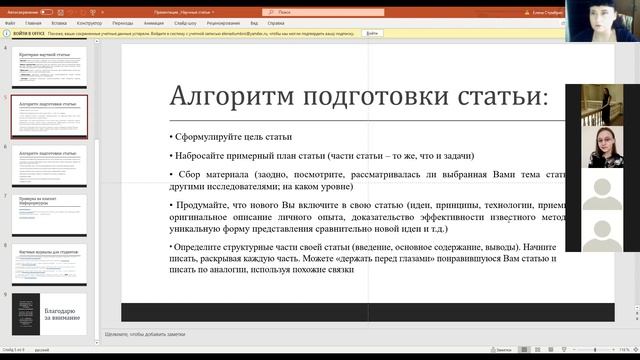
Task: Switch to Reading view icon in status bar
Action: coord(551,350)
